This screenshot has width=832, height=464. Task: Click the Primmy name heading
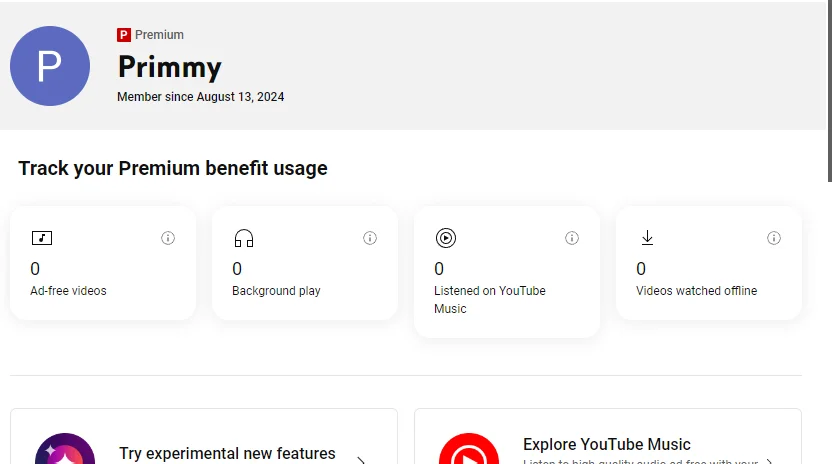pos(170,67)
